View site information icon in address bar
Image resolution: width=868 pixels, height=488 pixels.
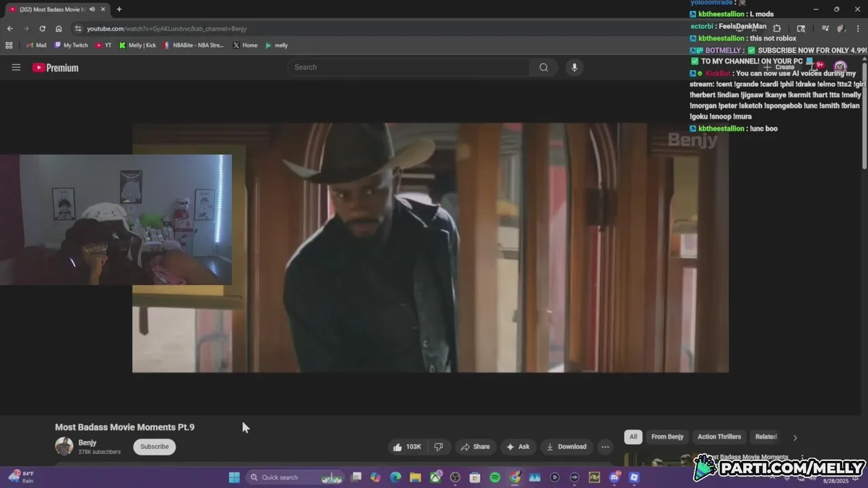tap(78, 28)
